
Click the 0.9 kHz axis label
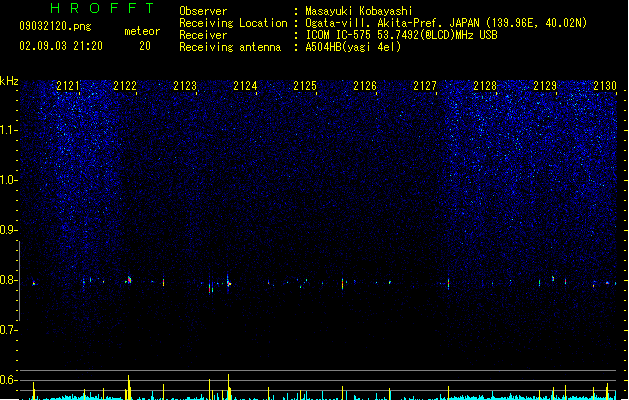[8, 230]
